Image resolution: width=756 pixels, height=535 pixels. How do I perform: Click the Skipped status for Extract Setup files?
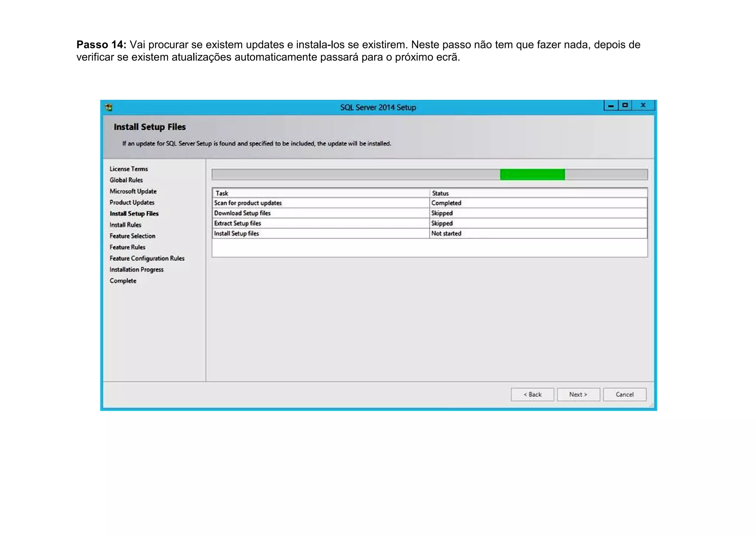point(538,223)
